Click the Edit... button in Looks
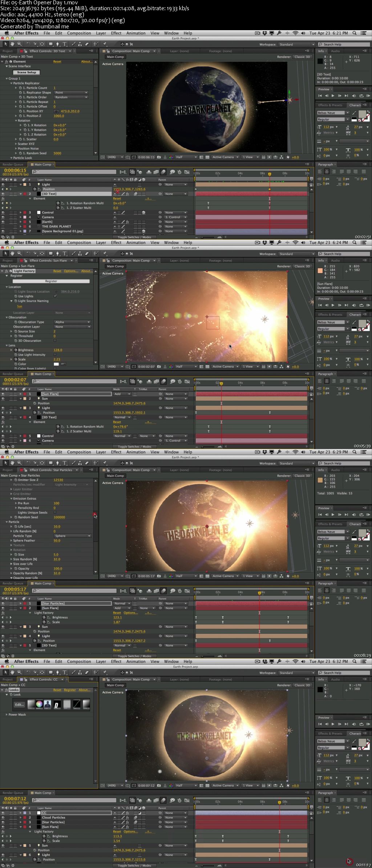This screenshot has height=868, width=372. point(19,704)
